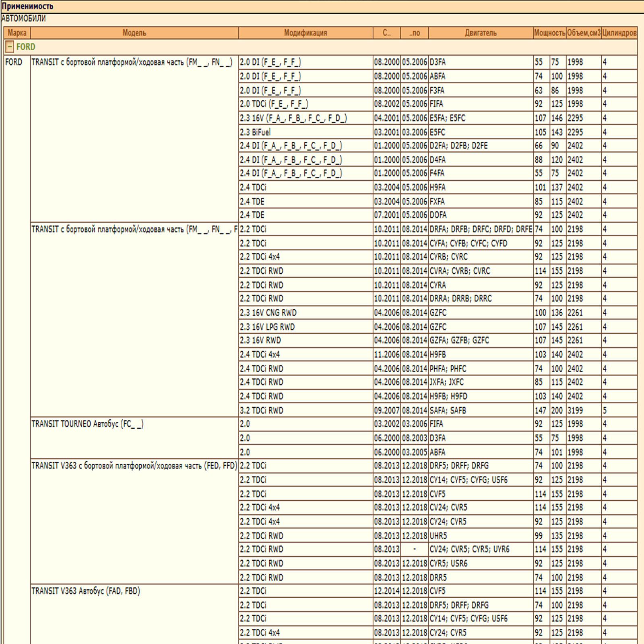Image resolution: width=644 pixels, height=644 pixels.
Task: Select the TRANSIT TOURNEO Автобус model cell
Action: 87,424
